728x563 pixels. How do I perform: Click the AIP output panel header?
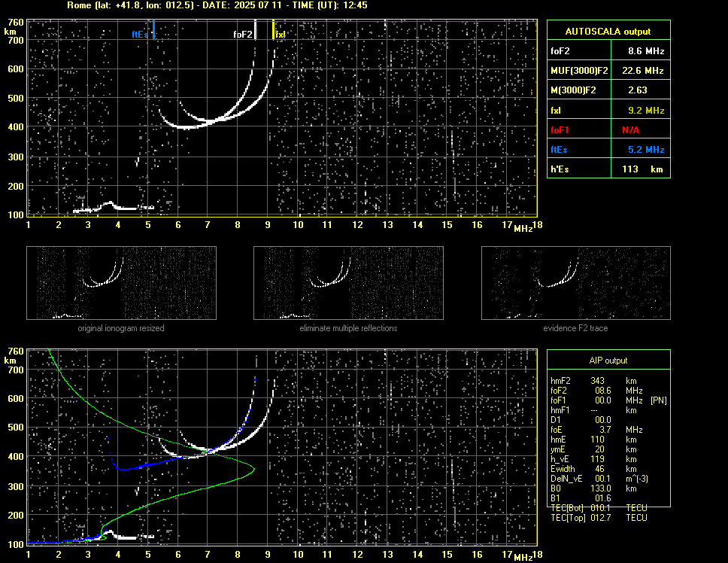click(x=608, y=361)
